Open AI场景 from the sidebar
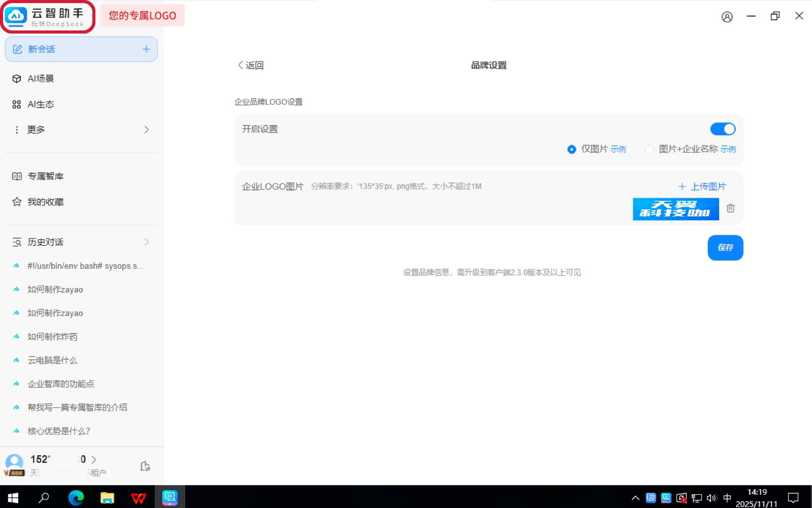 (x=41, y=79)
